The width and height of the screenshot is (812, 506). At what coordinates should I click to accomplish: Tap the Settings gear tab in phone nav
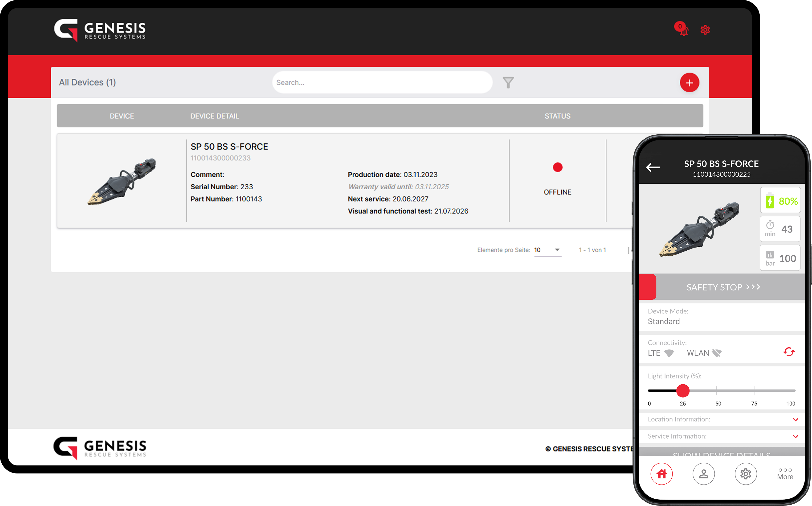746,474
